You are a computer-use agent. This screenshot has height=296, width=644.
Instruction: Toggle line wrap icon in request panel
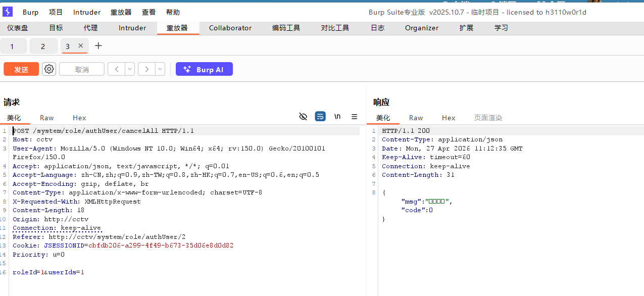click(x=320, y=117)
